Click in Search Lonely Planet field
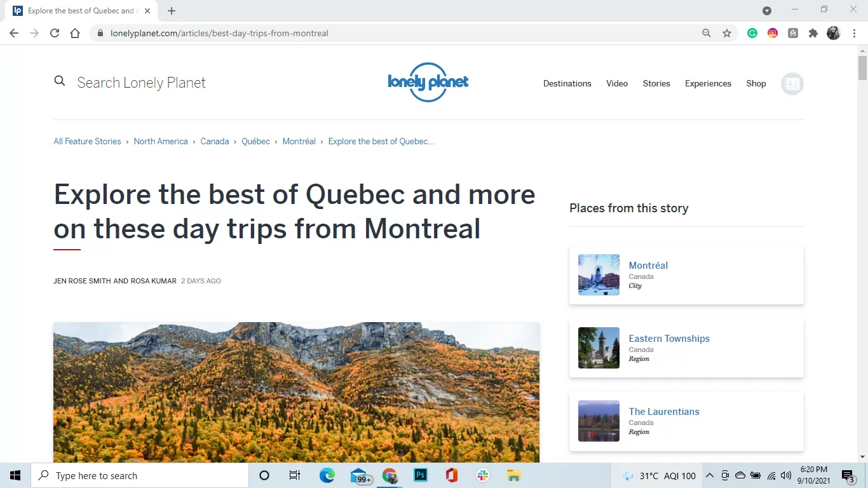Viewport: 868px width, 488px height. click(x=141, y=83)
